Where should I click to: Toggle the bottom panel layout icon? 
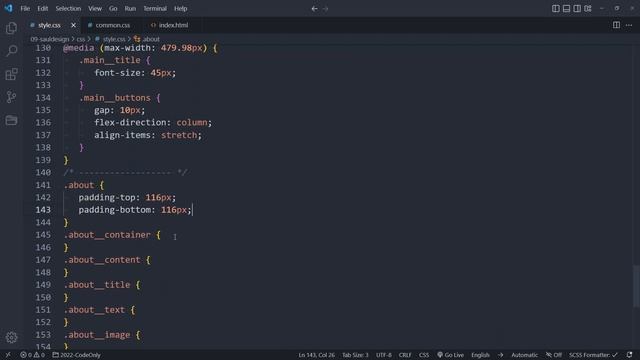(566, 9)
